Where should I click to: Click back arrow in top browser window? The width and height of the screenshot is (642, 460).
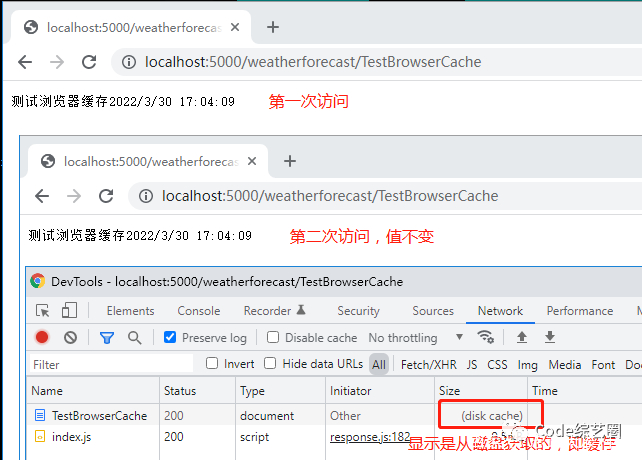pyautogui.click(x=25, y=62)
